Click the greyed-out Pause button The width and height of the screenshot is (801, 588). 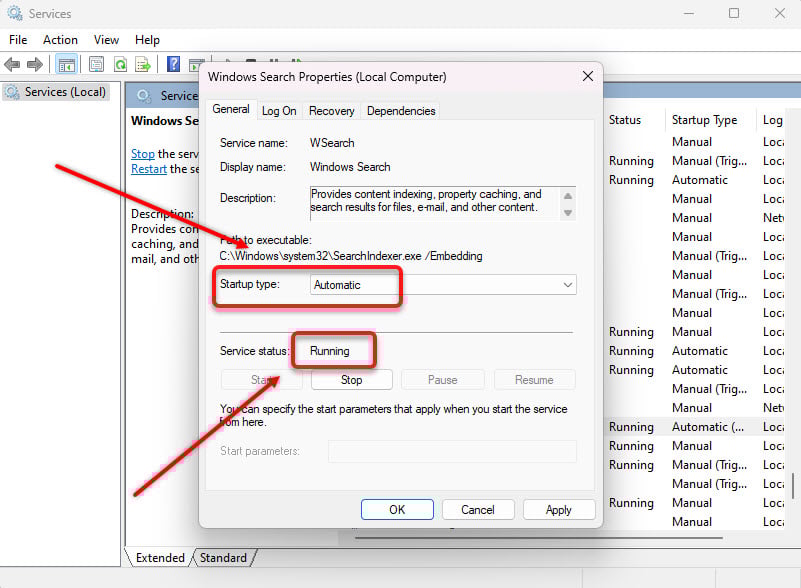point(442,380)
